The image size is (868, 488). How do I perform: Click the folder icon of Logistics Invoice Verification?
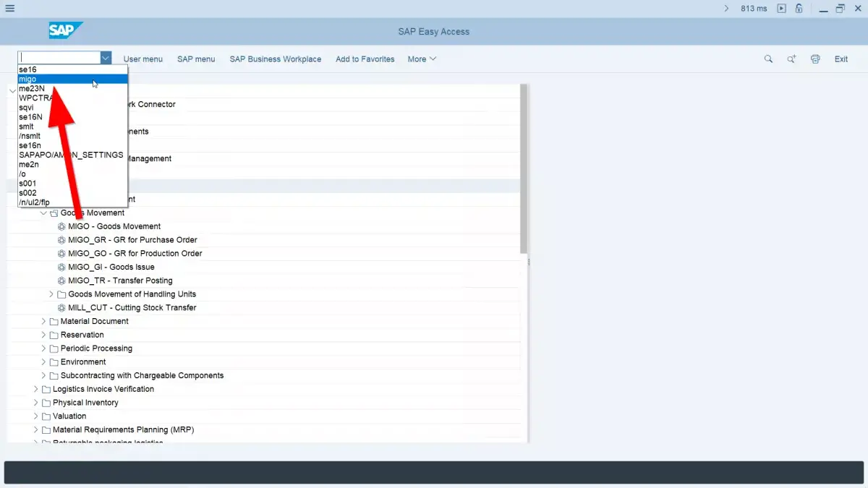[46, 389]
